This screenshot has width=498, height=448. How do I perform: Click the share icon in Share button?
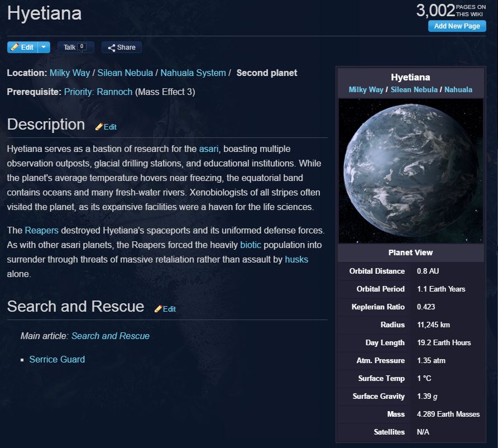click(x=112, y=47)
